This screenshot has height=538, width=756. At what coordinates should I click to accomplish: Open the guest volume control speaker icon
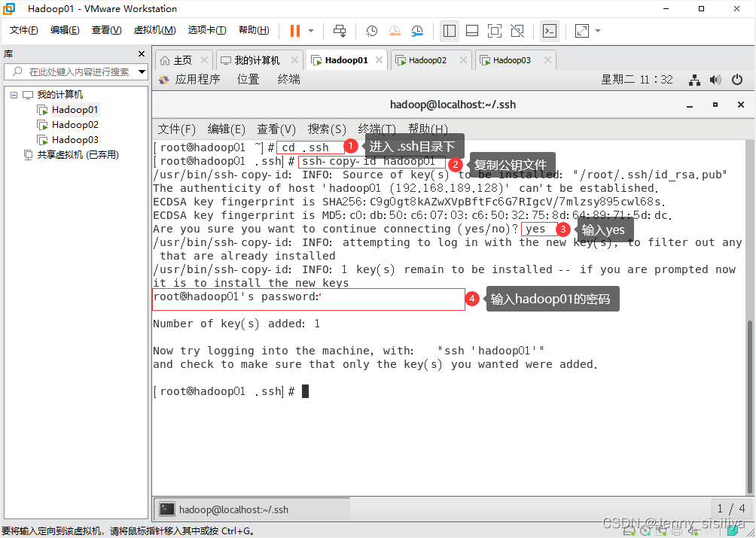715,79
